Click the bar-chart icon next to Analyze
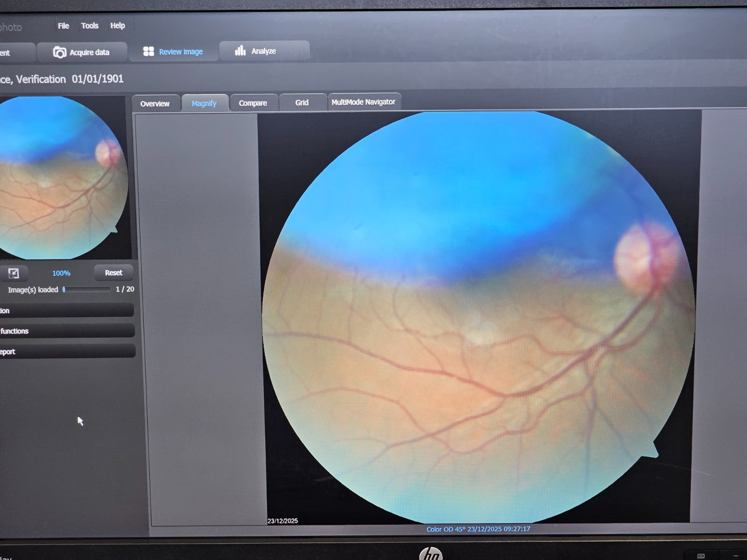Viewport: 747px width, 560px height. 240,51
